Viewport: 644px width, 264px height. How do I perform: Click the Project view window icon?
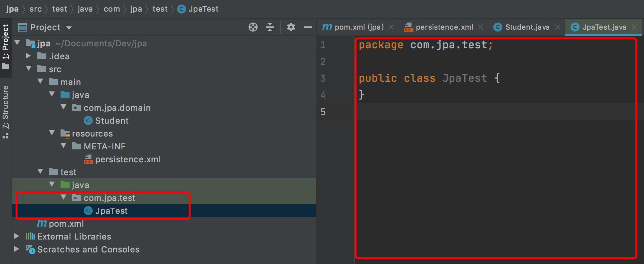point(23,27)
